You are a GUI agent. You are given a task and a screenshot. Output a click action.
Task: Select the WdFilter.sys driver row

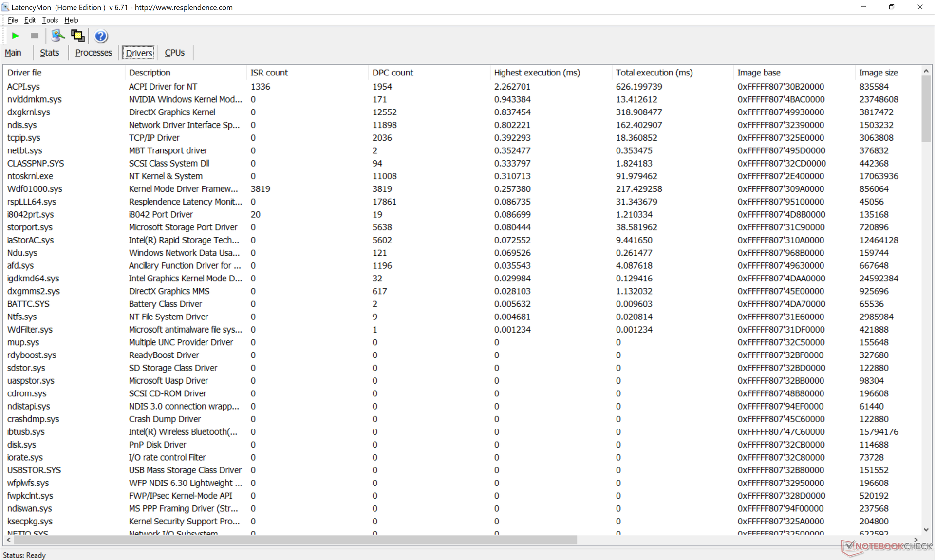[x=462, y=330]
